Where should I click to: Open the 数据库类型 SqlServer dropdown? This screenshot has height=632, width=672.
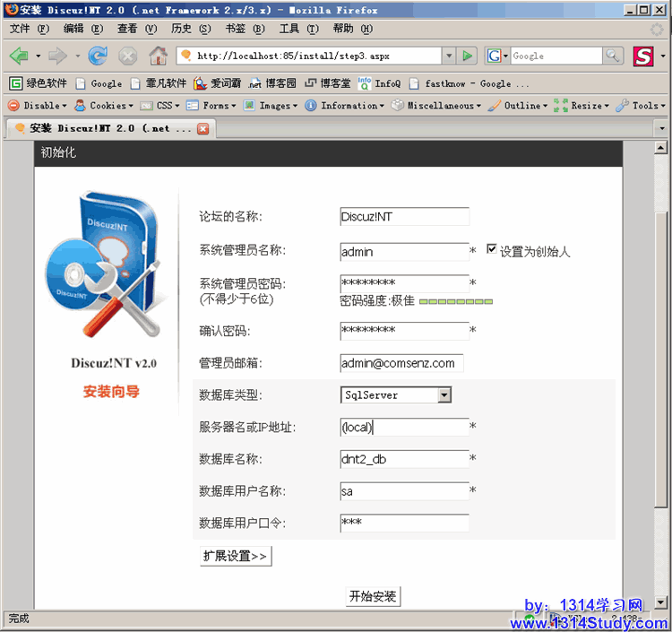pyautogui.click(x=444, y=395)
